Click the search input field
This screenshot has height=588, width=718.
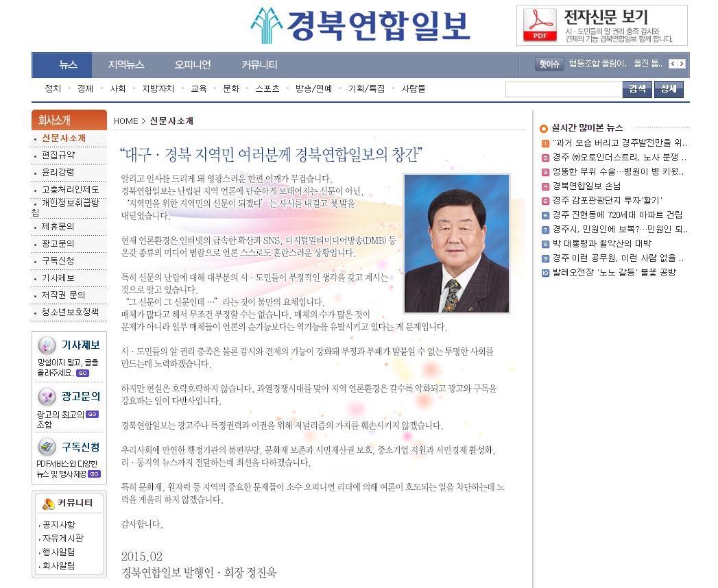pos(564,89)
